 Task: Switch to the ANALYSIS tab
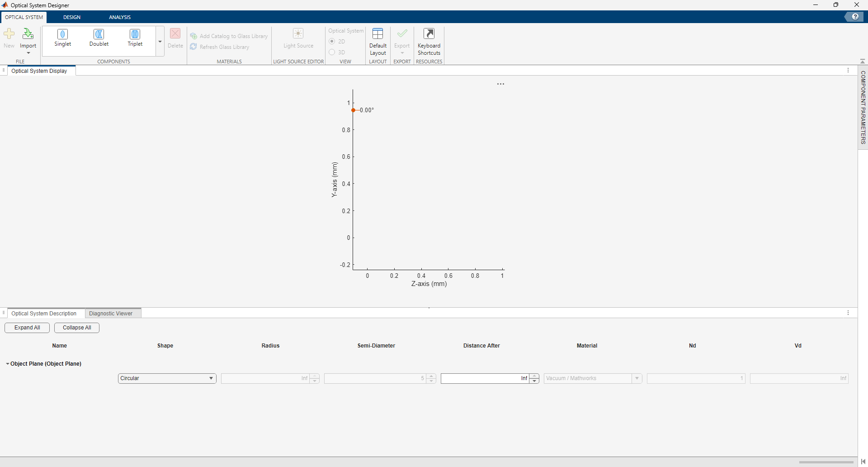click(119, 17)
